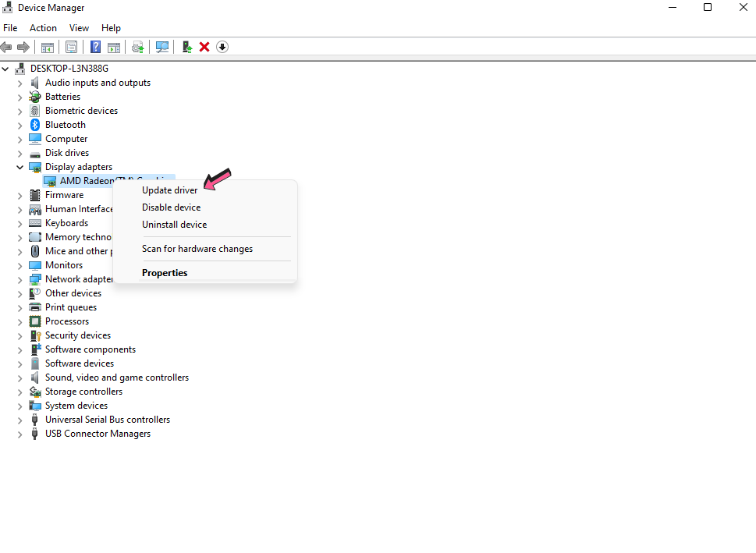The image size is (756, 553).
Task: Open Properties from the context menu
Action: (x=165, y=273)
